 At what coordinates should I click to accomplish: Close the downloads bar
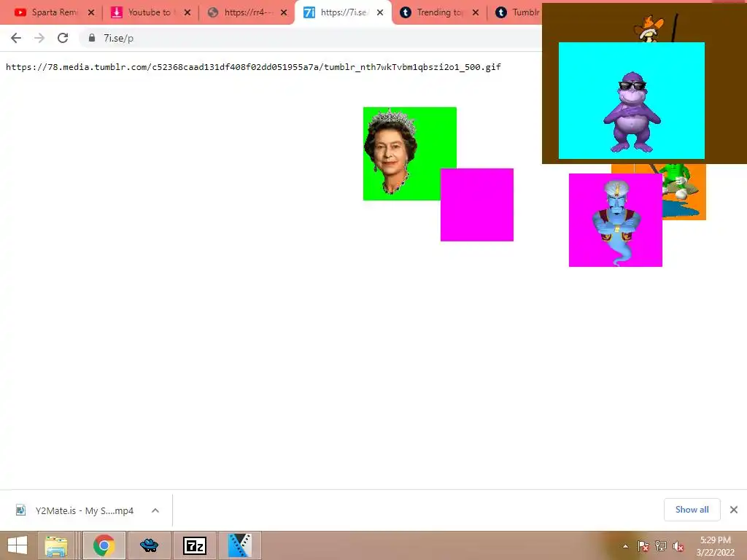click(x=734, y=510)
